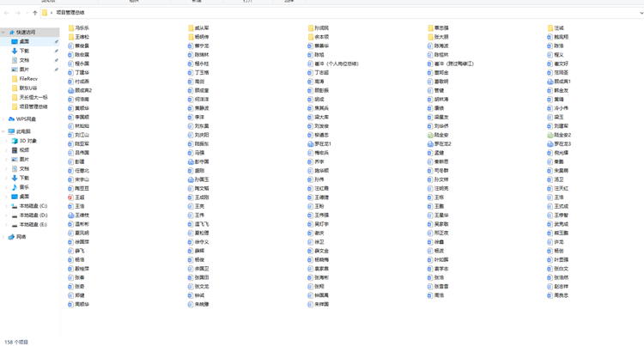Open the address bar history dropdown
Screen dimensions: 644x346
click(640, 13)
